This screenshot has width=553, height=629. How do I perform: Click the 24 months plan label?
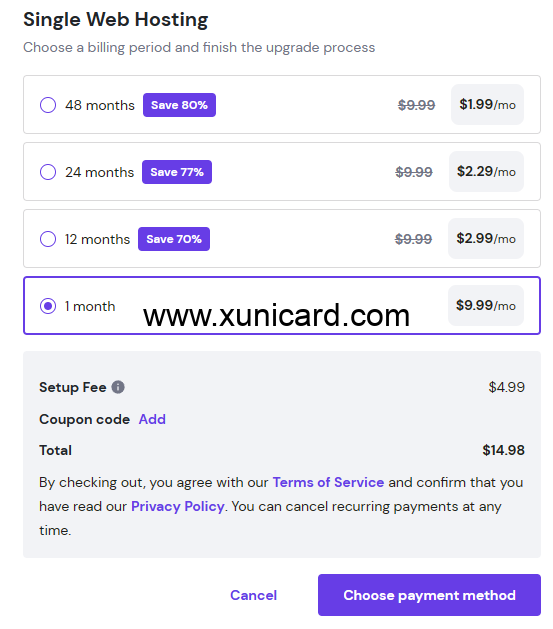[x=99, y=172]
